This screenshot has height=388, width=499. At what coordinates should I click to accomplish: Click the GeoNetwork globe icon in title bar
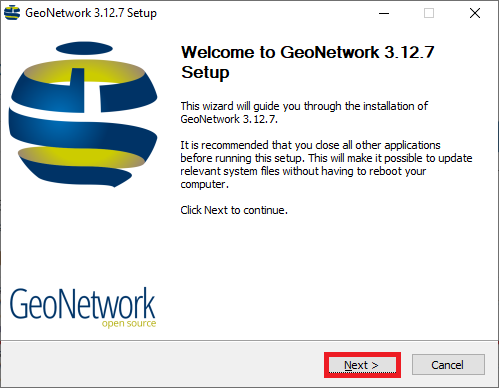point(12,13)
